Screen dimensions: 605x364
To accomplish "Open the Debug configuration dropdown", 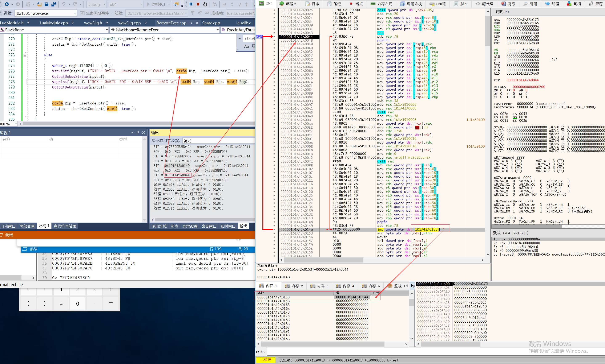I will [104, 4].
